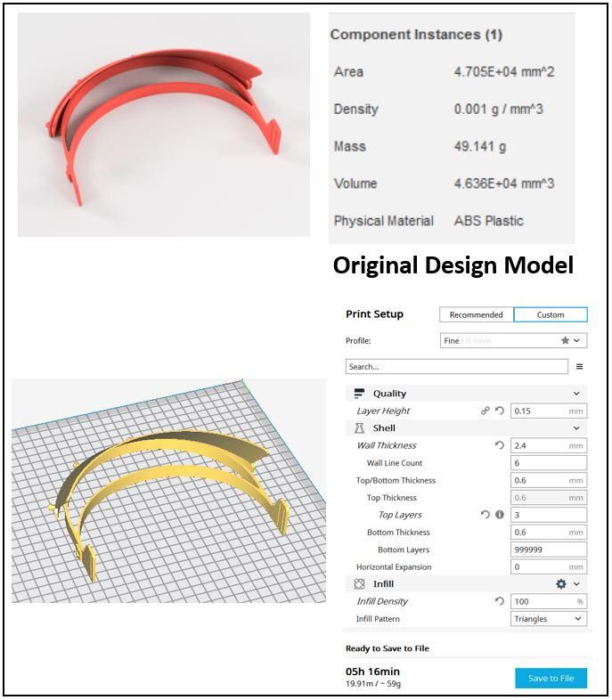Click the Component Instances (1) header
612x700 pixels.
point(417,35)
